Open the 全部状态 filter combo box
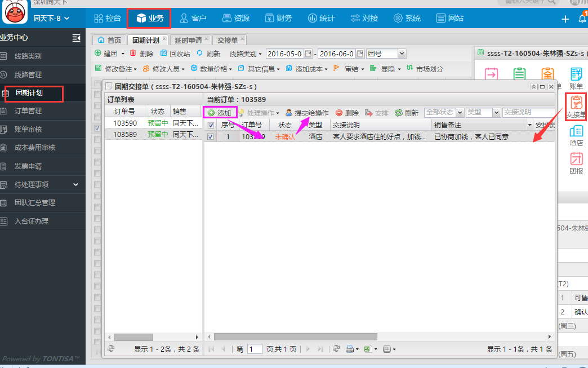 point(460,113)
